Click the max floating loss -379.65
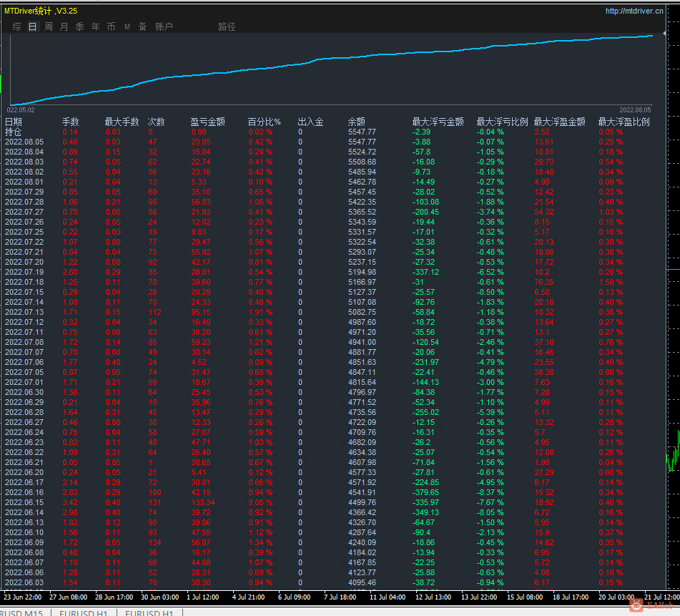Image resolution: width=680 pixels, height=616 pixels. pyautogui.click(x=425, y=492)
